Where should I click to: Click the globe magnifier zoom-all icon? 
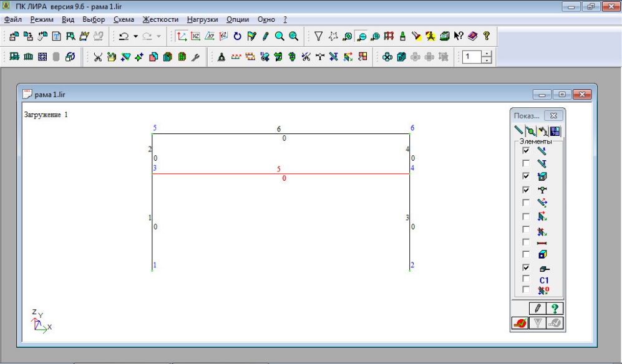coord(294,36)
